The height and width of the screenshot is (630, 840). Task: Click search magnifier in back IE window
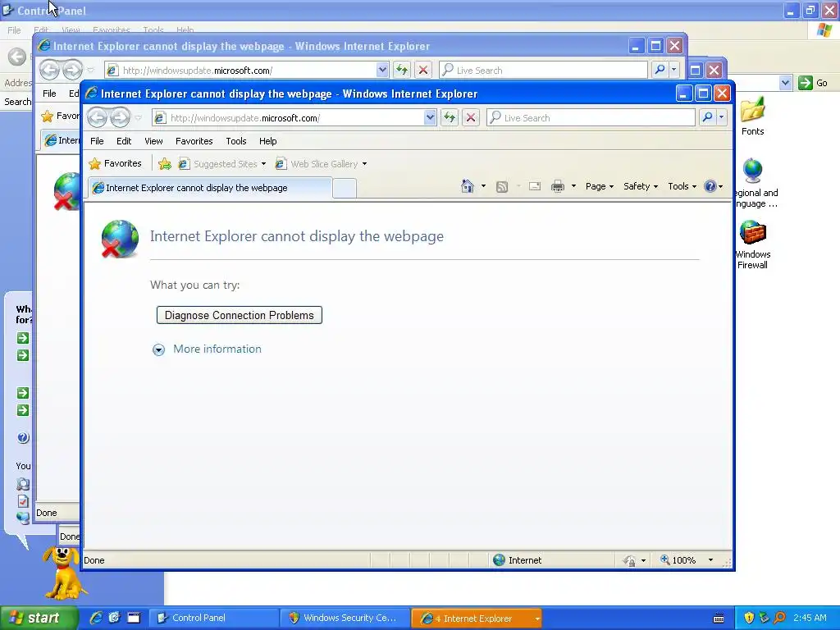(x=660, y=70)
